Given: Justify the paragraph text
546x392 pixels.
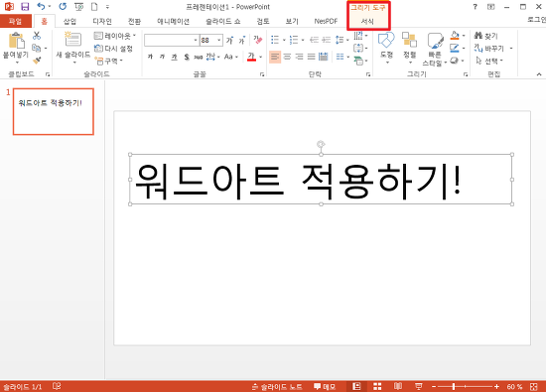Looking at the screenshot, I should tap(312, 57).
